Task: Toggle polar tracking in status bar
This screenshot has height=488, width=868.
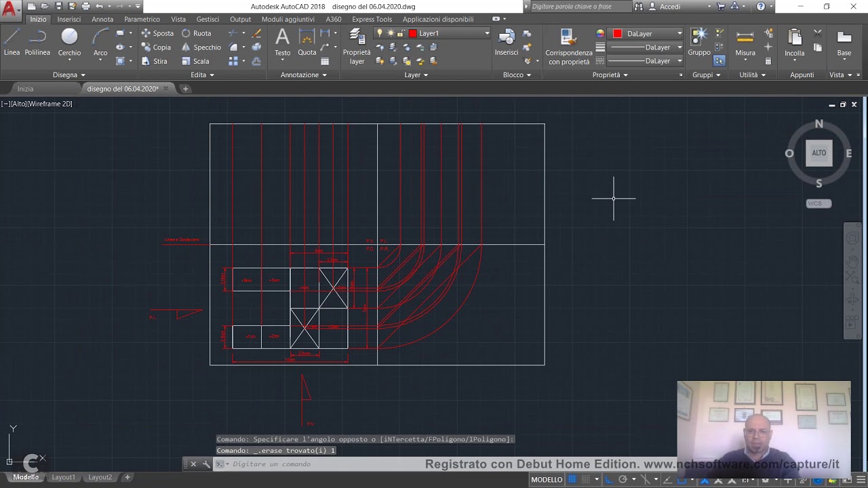Action: click(622, 479)
